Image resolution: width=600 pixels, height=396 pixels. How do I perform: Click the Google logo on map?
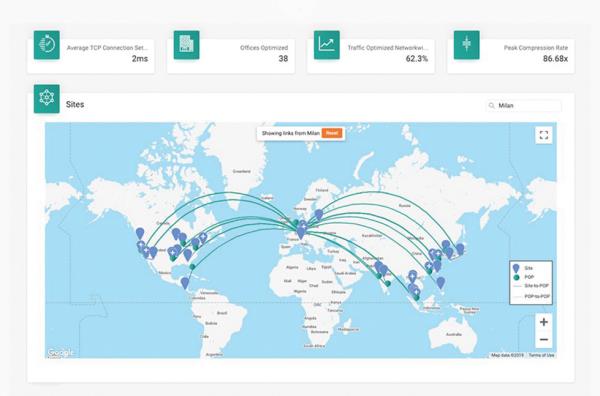coord(60,352)
